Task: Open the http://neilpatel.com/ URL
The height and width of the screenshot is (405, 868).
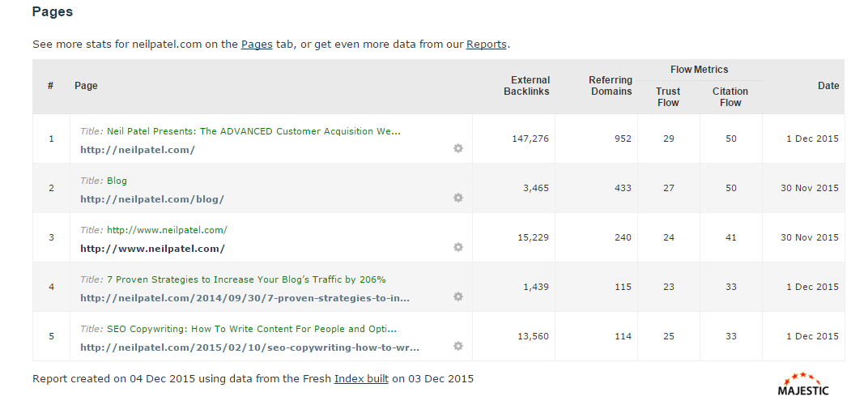Action: pos(138,150)
